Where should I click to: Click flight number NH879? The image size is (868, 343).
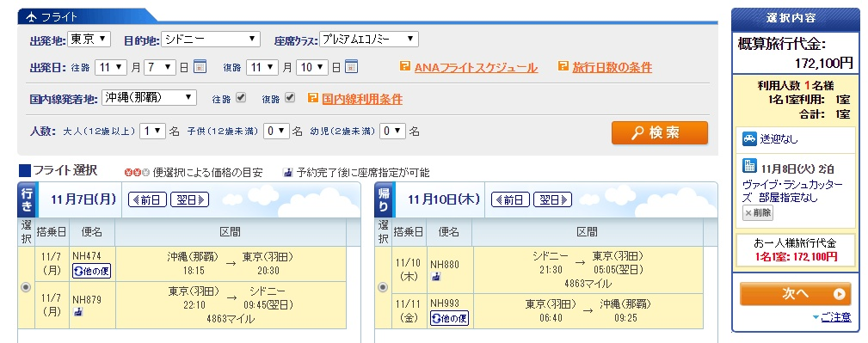click(x=86, y=299)
